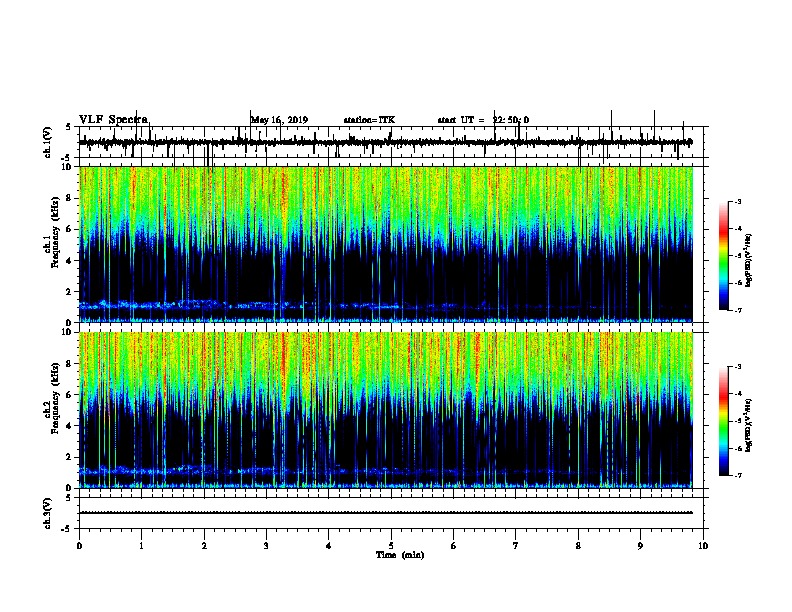792x612 pixels.
Task: Click the "-7" label on lower color bar
Action: point(737,475)
